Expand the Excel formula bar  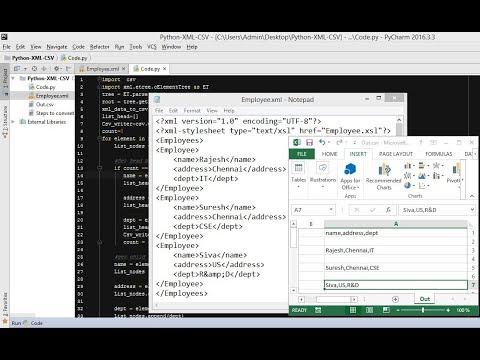pyautogui.click(x=472, y=210)
